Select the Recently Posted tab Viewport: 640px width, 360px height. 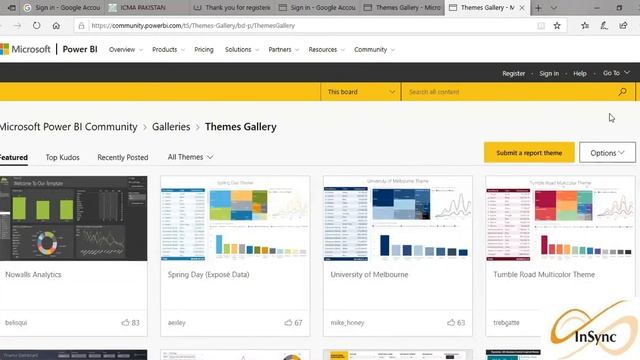tap(122, 158)
